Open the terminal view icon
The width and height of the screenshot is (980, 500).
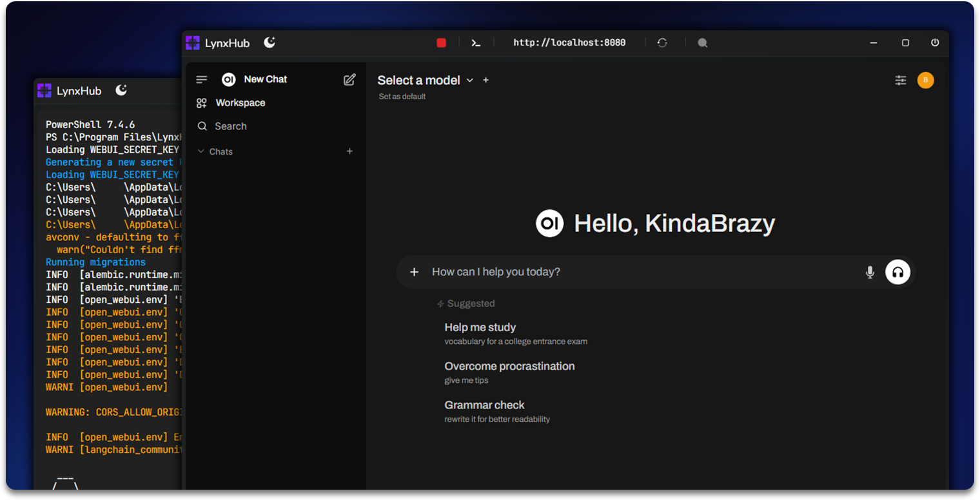point(476,43)
